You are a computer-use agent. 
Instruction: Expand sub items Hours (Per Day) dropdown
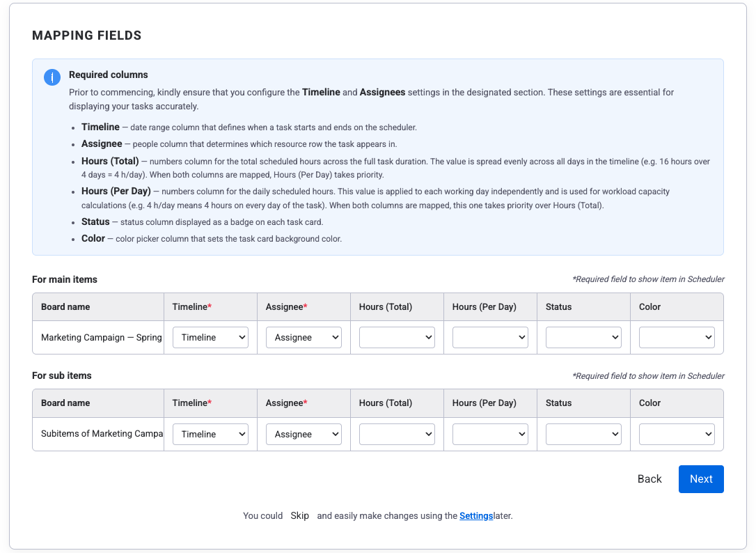pyautogui.click(x=490, y=434)
